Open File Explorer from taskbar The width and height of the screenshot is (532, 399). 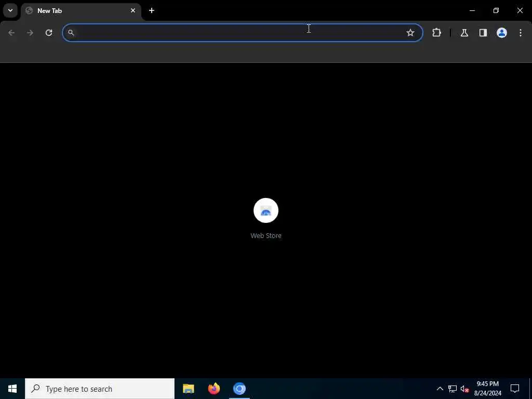tap(188, 389)
